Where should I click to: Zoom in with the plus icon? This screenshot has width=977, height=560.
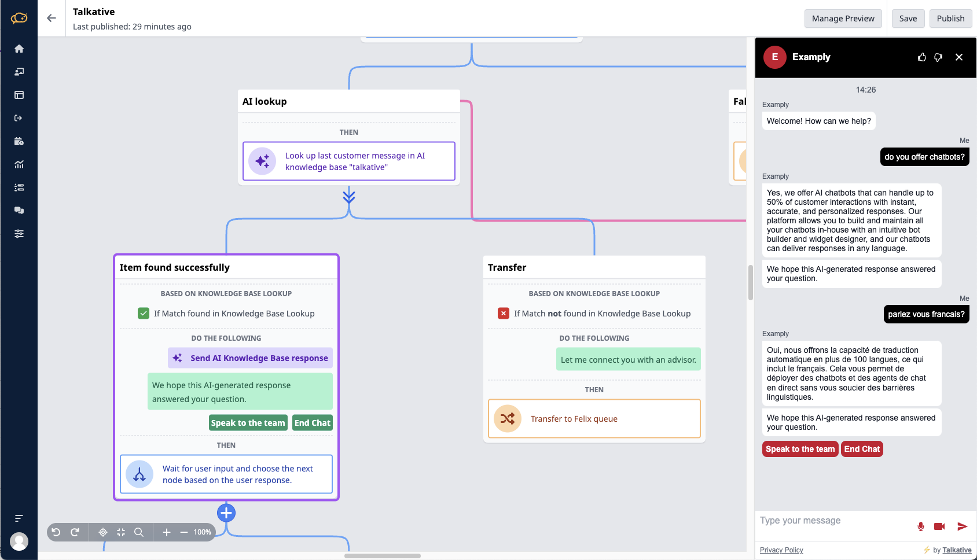[x=167, y=532]
